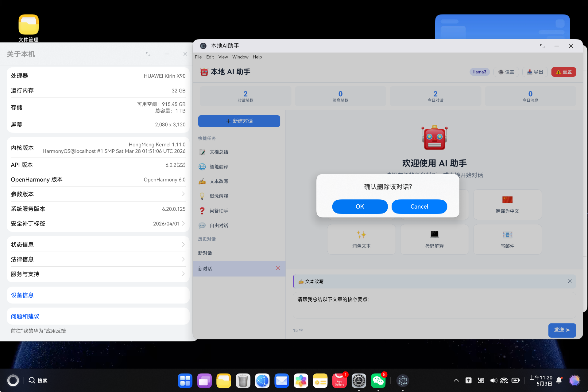Screen dimensions: 588x392
Task: Open the WeChat dock icon
Action: coord(378,381)
